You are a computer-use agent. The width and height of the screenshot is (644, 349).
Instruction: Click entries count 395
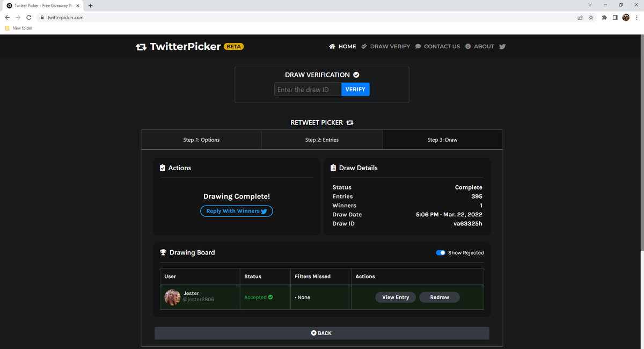[x=477, y=197]
